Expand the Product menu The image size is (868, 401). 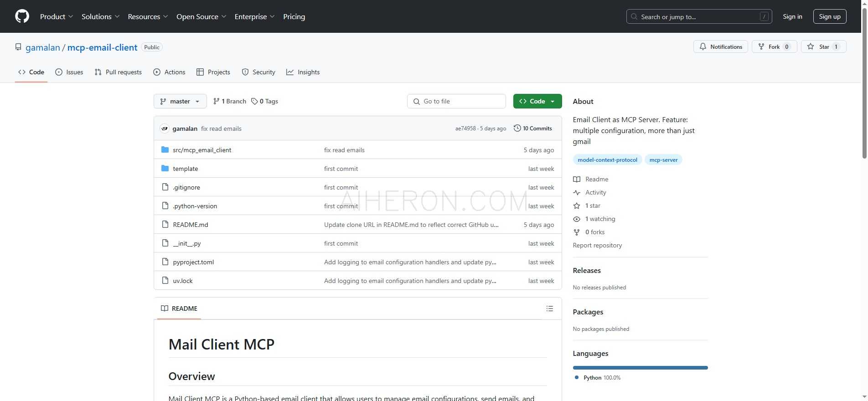(56, 16)
